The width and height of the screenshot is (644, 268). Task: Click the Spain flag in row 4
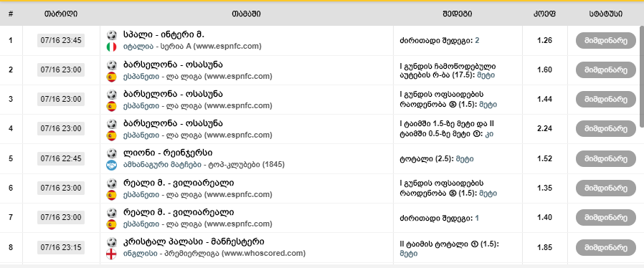pyautogui.click(x=111, y=135)
